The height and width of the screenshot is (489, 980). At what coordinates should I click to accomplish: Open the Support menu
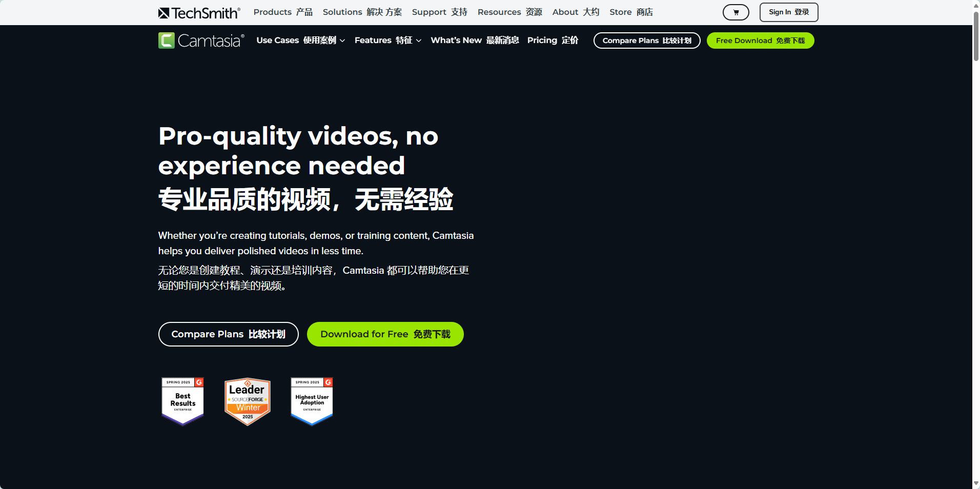pyautogui.click(x=440, y=12)
